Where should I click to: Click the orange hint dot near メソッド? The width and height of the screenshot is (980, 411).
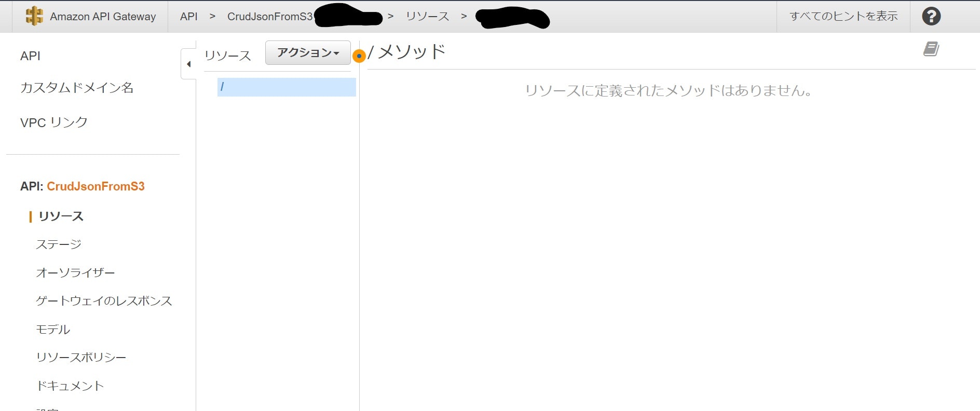[359, 56]
